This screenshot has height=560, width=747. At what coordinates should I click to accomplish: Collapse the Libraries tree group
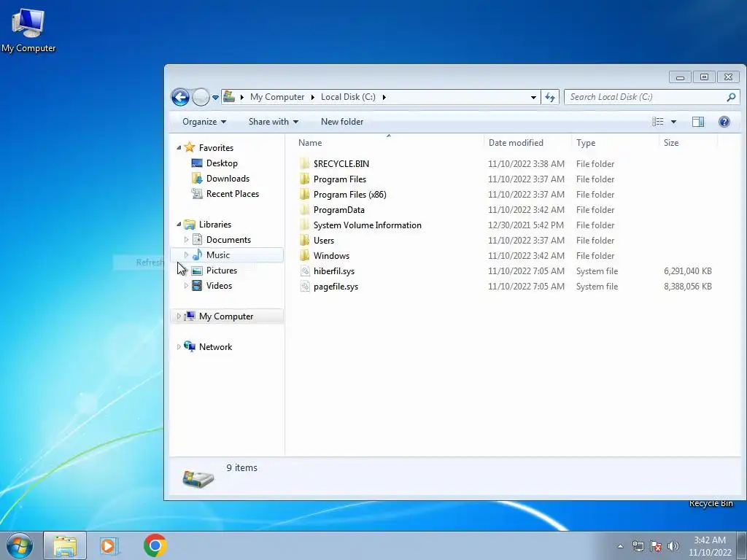click(179, 225)
